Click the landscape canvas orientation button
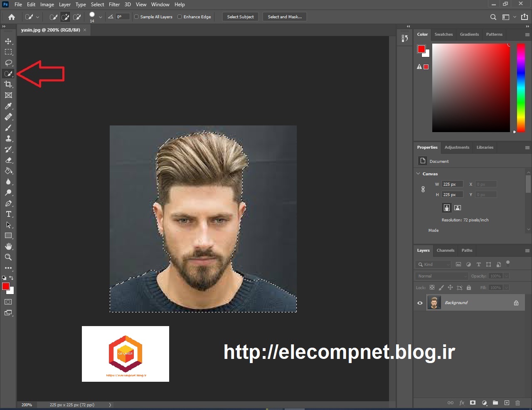 tap(458, 208)
